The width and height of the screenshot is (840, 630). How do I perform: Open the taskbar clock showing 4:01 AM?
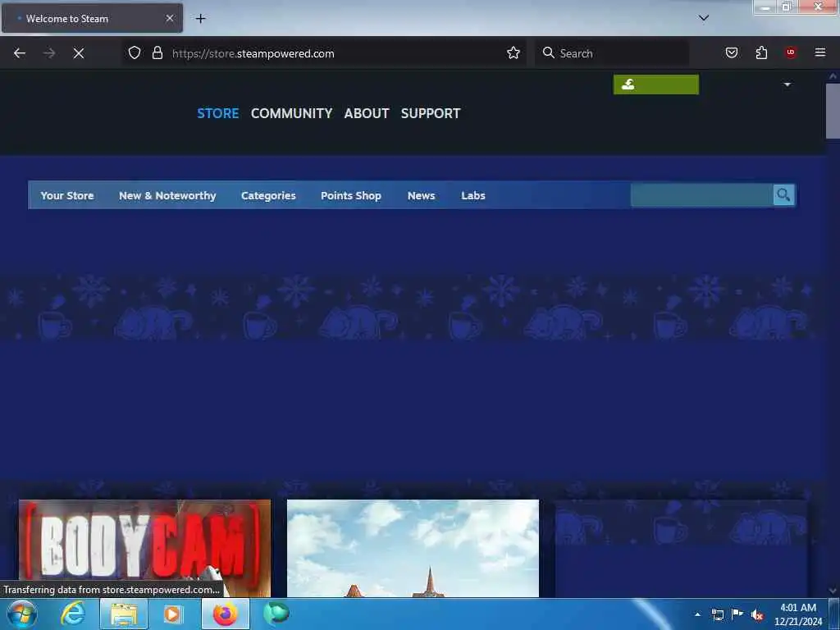click(797, 614)
